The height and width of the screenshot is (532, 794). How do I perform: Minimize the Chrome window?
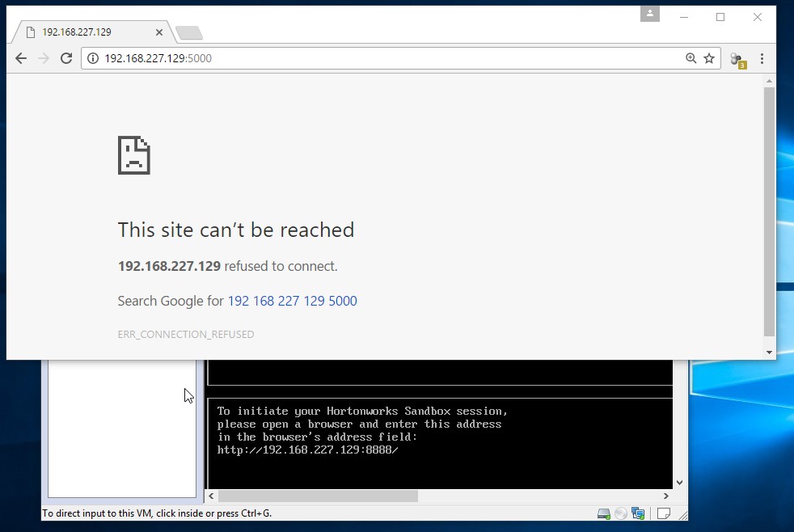[x=683, y=17]
